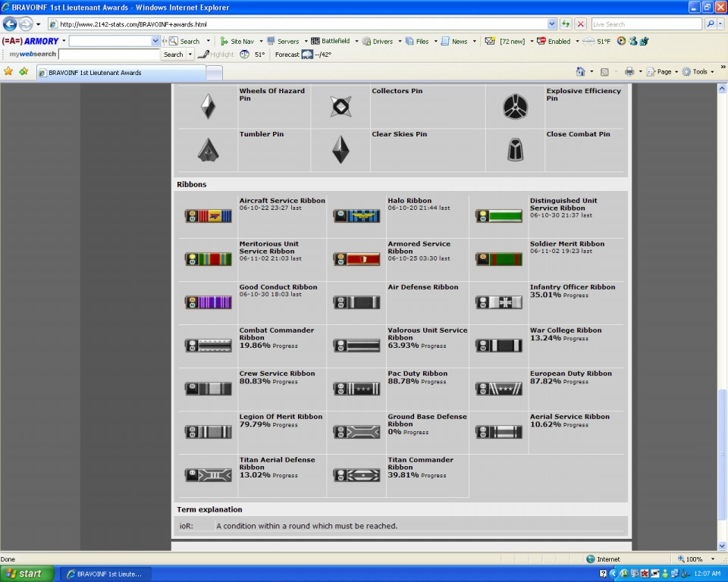Click the Tumbler Pin badge image
This screenshot has width=728, height=582.
(208, 149)
